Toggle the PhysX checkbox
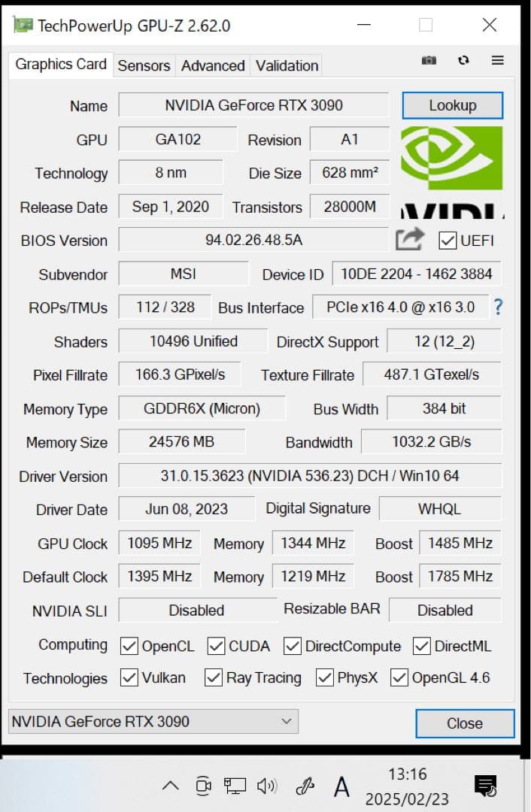 click(x=324, y=678)
